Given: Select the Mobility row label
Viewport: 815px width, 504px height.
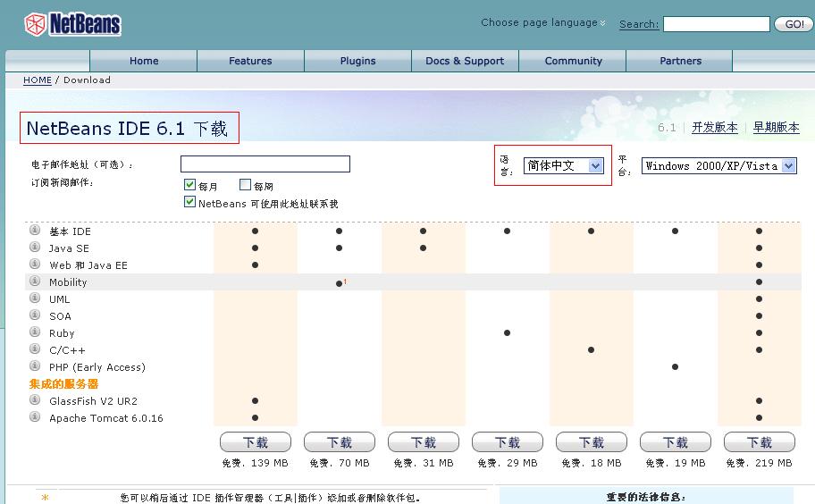Looking at the screenshot, I should (x=68, y=282).
